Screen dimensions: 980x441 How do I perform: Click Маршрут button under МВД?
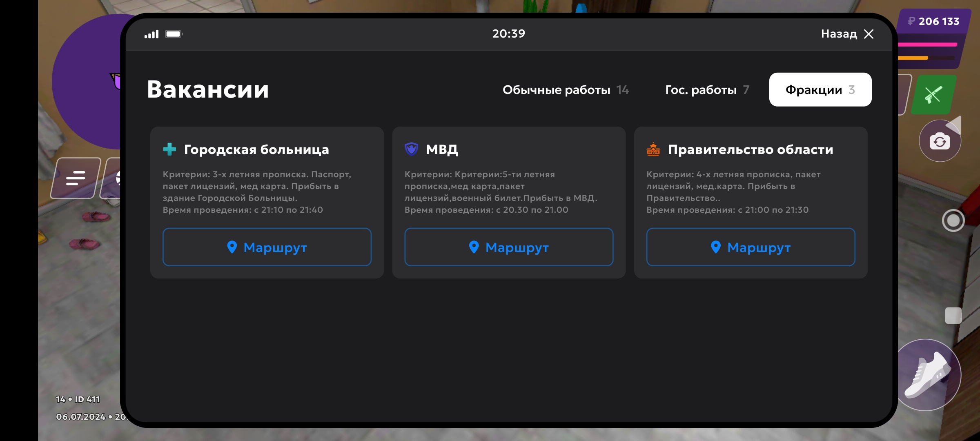point(509,247)
